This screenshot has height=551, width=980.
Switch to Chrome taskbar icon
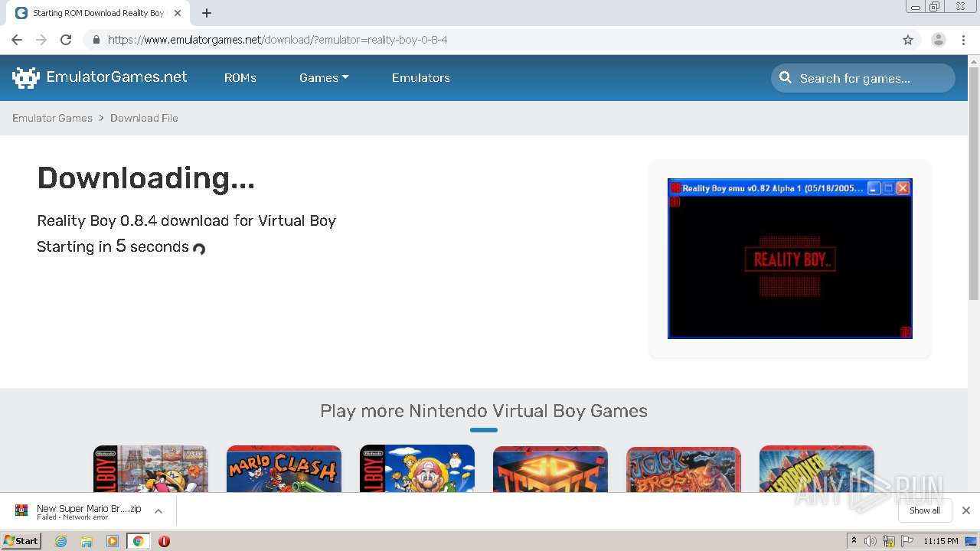[x=138, y=541]
